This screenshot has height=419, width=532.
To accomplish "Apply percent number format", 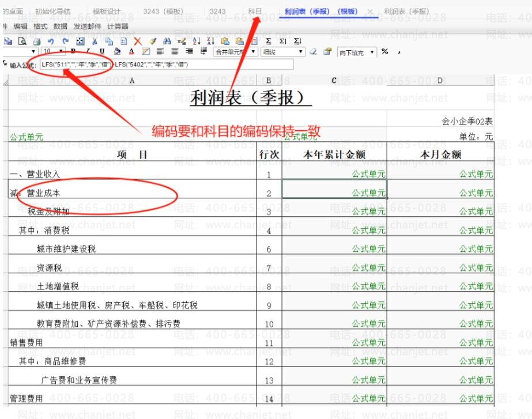I will click(385, 51).
